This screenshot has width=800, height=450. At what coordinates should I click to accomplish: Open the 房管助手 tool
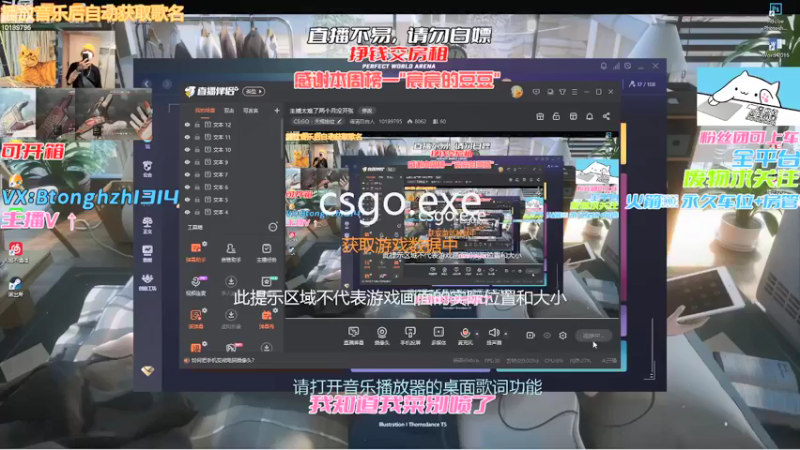(x=231, y=252)
